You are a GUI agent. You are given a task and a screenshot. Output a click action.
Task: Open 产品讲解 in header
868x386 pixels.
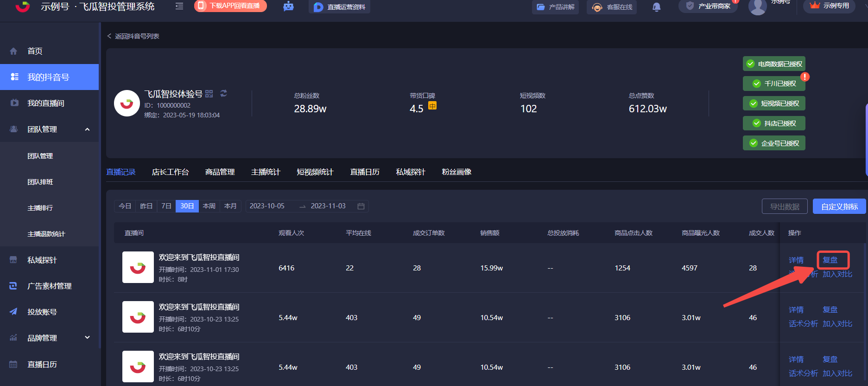click(x=555, y=7)
